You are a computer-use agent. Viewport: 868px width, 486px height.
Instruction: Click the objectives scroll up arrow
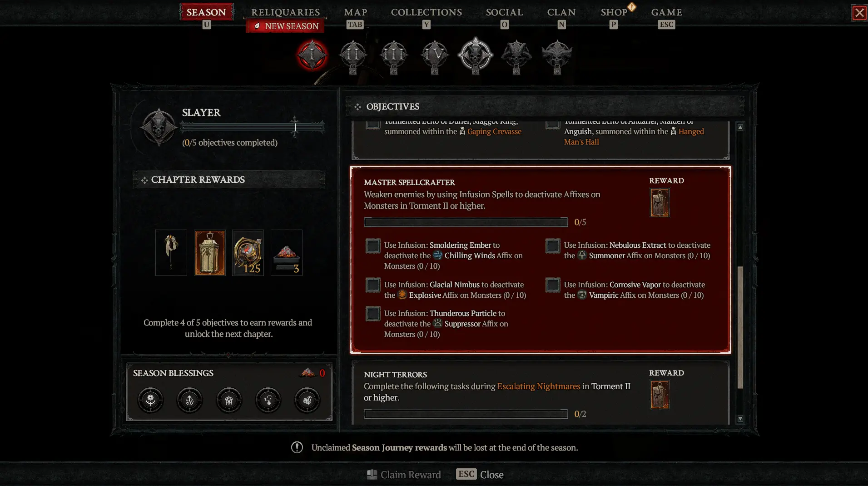click(740, 127)
